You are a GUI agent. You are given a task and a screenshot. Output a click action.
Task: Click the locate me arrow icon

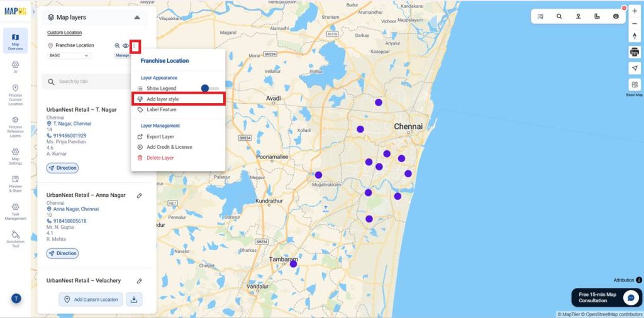634,68
